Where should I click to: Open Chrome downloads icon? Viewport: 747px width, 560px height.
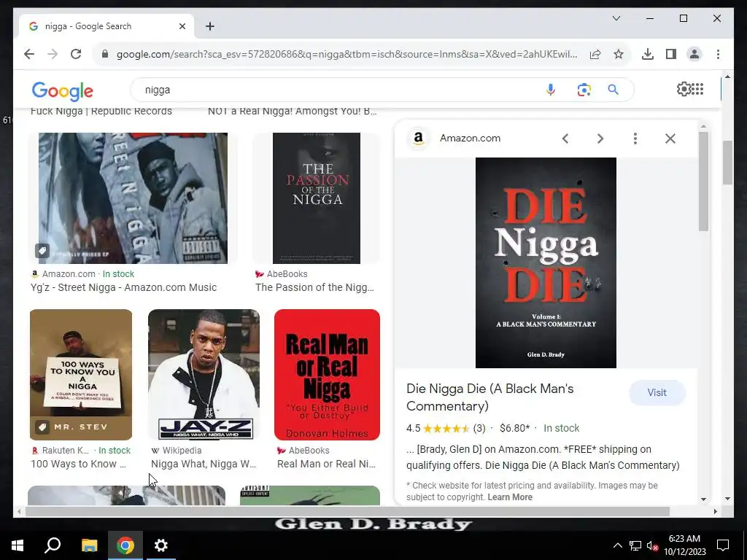click(648, 54)
